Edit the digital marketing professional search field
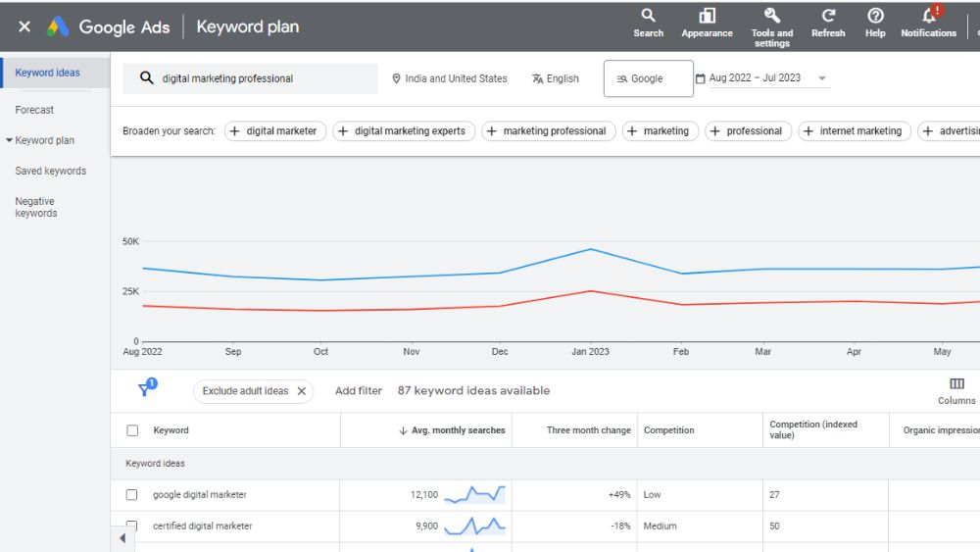 point(250,78)
